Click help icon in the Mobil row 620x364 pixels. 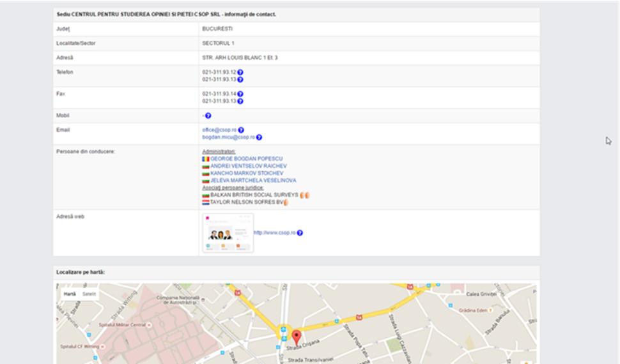[208, 116]
